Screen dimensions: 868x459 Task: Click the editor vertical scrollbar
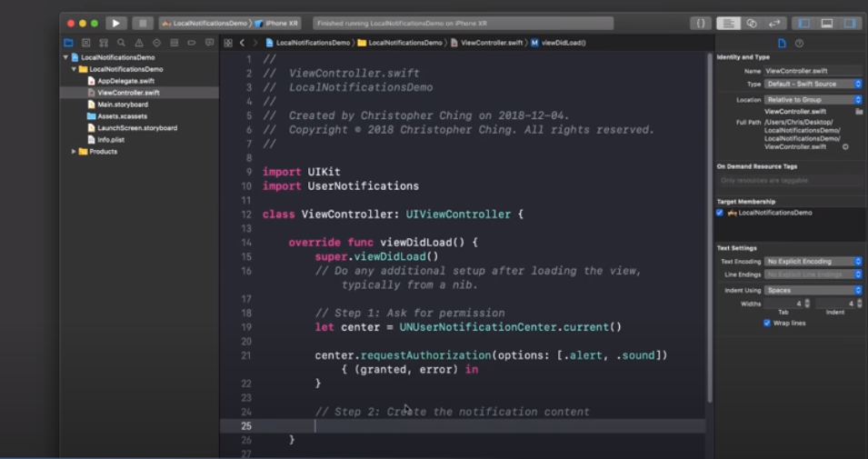tap(710, 227)
